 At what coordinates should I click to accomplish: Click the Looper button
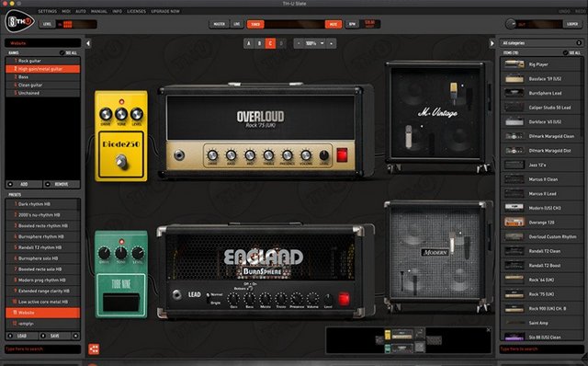[572, 24]
